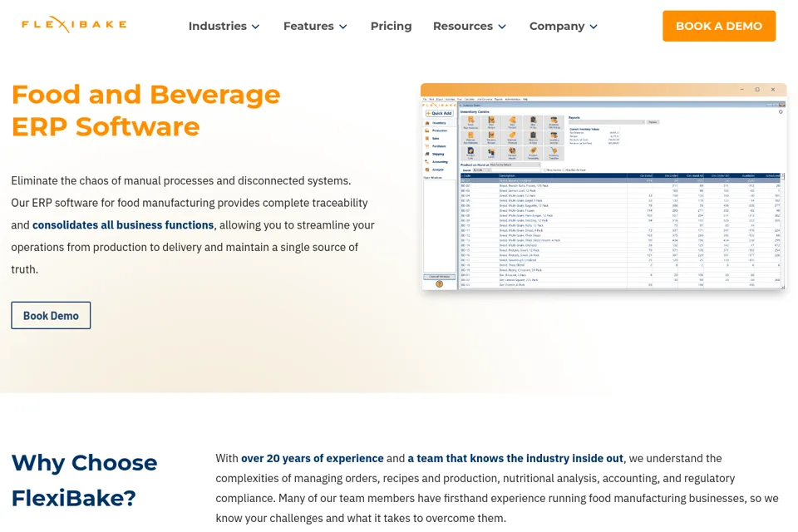Image resolution: width=798 pixels, height=532 pixels.
Task: Click the orange help icon in the app screenshot
Action: click(x=439, y=284)
